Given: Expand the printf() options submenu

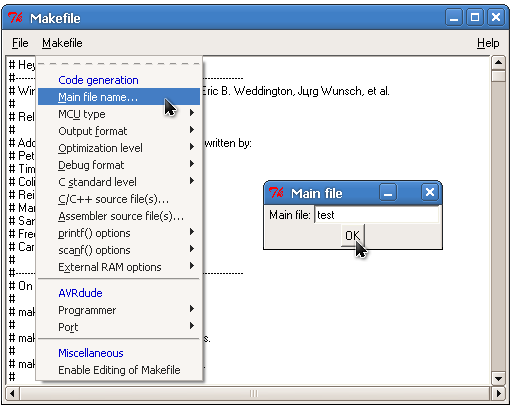Looking at the screenshot, I should [119, 233].
